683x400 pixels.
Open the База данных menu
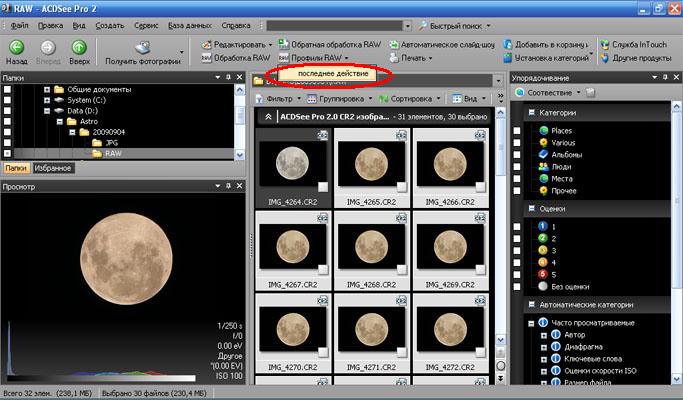[190, 26]
